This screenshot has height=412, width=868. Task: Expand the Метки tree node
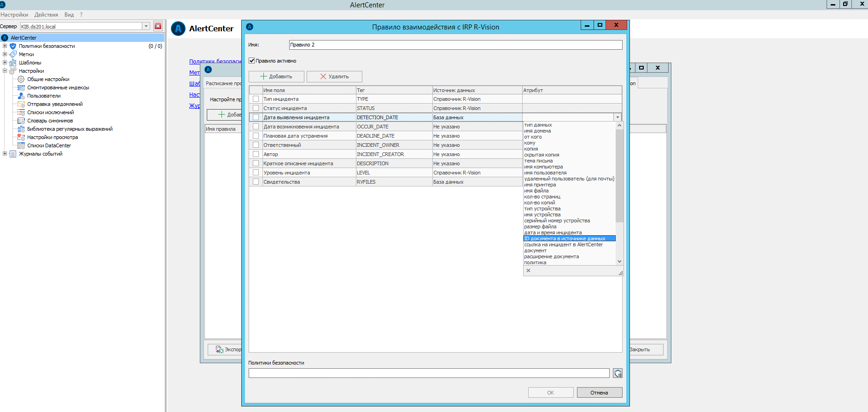coord(5,54)
